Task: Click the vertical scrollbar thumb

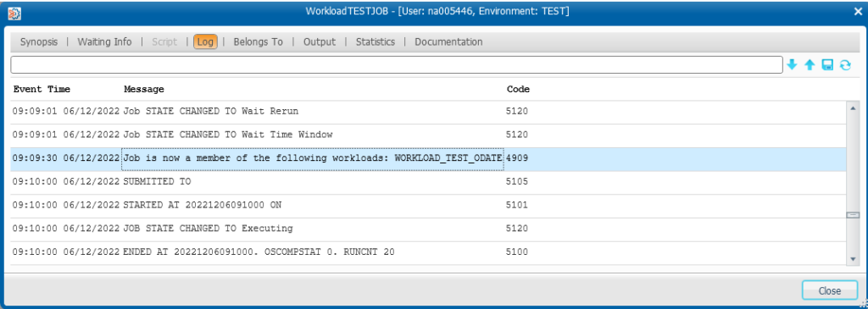Action: tap(853, 215)
